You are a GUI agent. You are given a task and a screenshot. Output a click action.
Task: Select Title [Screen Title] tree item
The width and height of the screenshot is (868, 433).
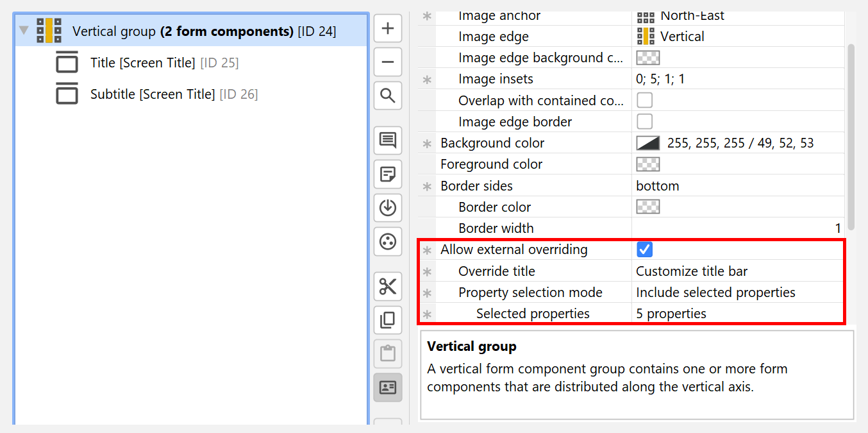(x=142, y=63)
